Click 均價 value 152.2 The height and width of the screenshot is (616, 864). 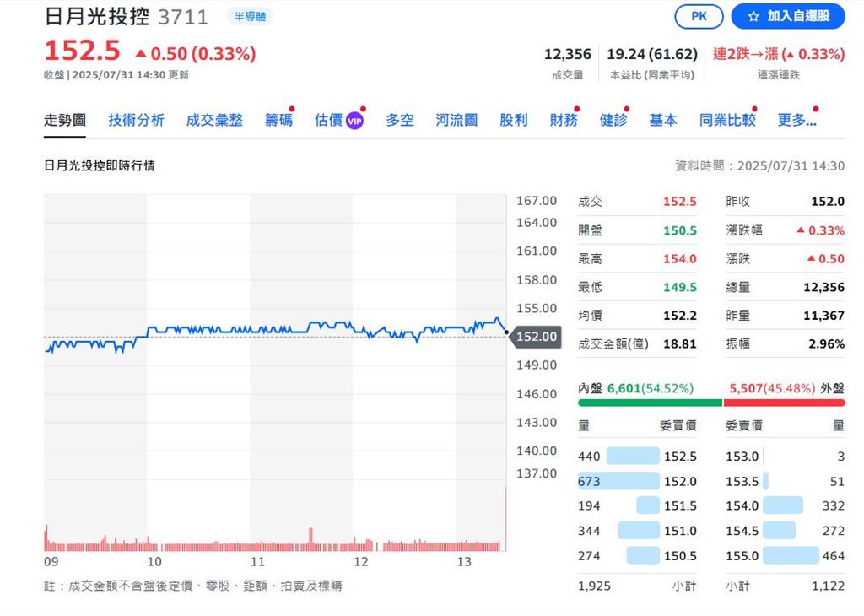click(x=680, y=316)
